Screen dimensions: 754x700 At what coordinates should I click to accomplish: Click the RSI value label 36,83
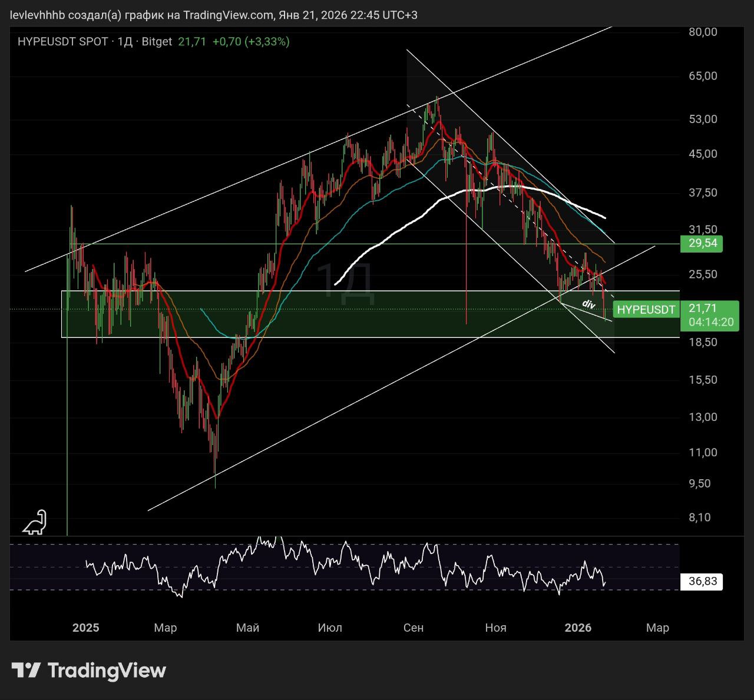coord(702,582)
